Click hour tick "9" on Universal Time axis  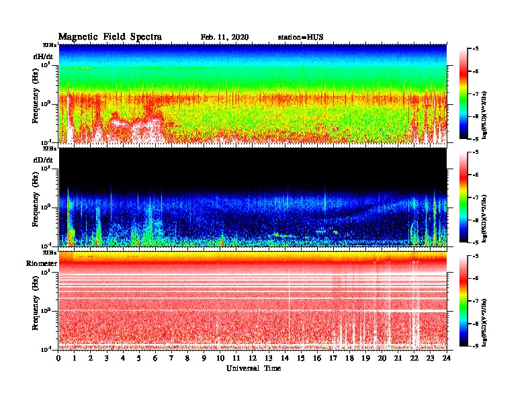pyautogui.click(x=204, y=359)
